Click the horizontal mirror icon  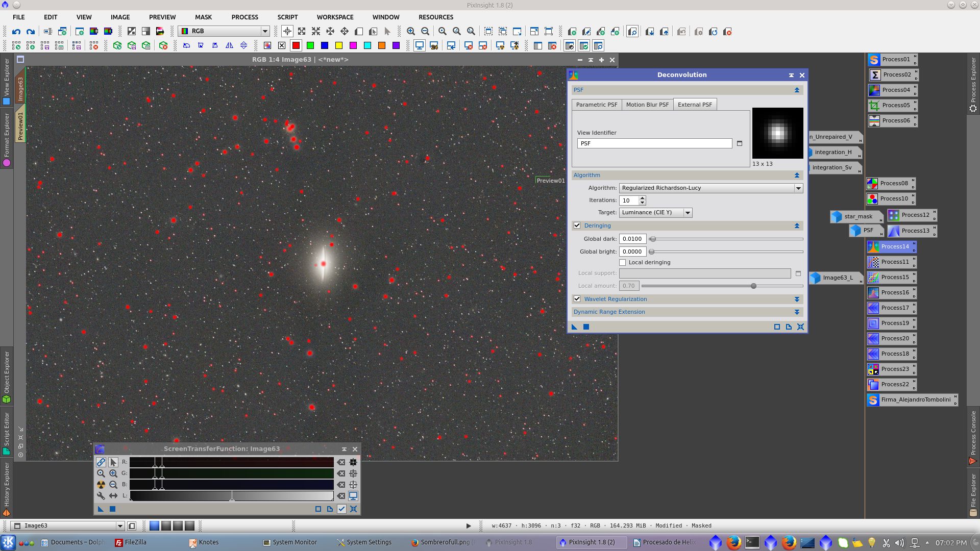coord(230,45)
